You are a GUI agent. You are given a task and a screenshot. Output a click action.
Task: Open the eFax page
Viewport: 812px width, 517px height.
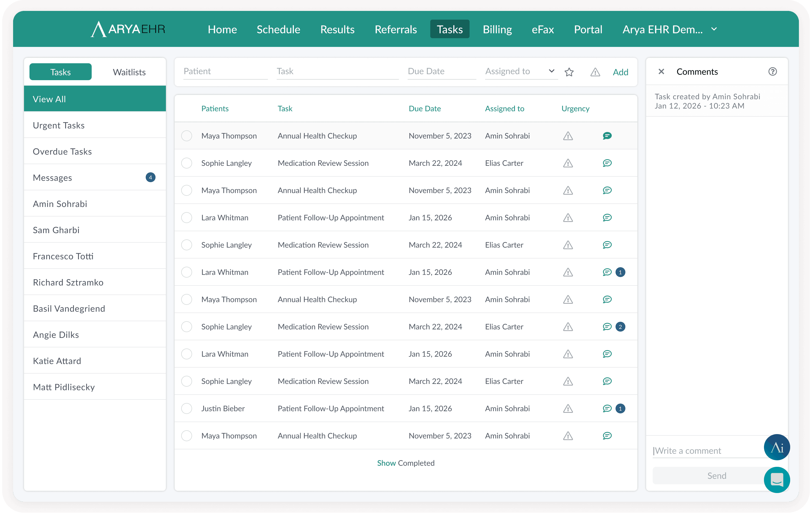543,29
